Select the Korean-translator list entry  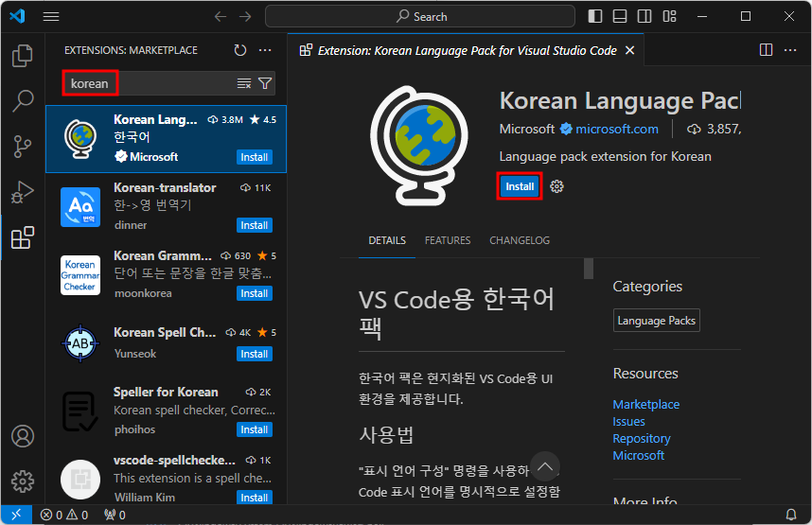click(166, 206)
